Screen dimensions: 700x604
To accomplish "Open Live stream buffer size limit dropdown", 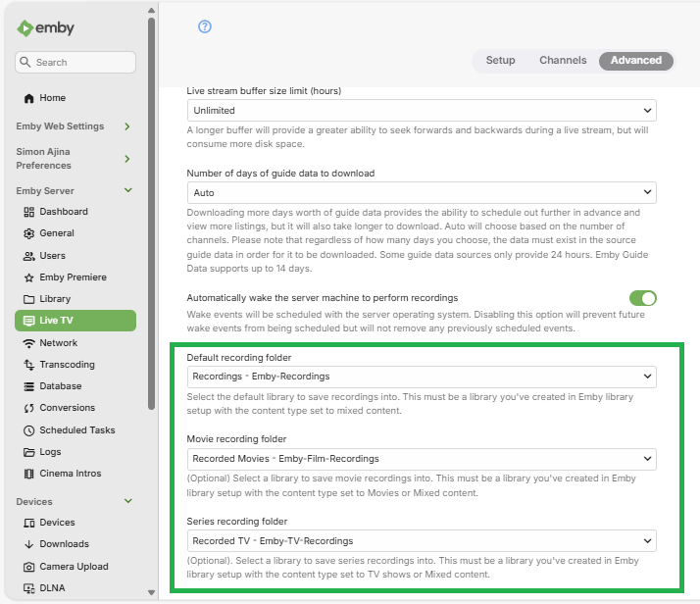I will 422,110.
